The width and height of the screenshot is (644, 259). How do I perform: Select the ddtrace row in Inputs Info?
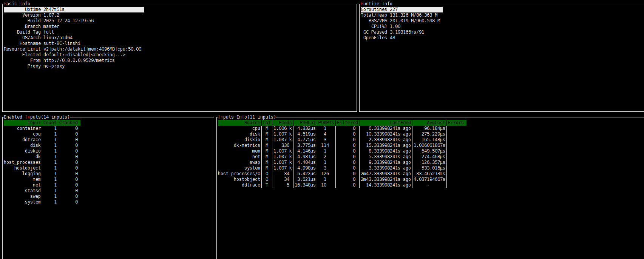pyautogui.click(x=251, y=185)
